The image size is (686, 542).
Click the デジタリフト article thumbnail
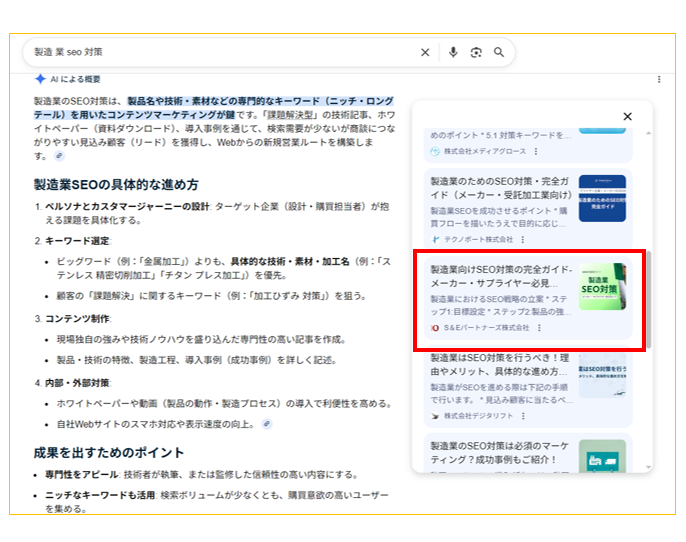tap(602, 375)
